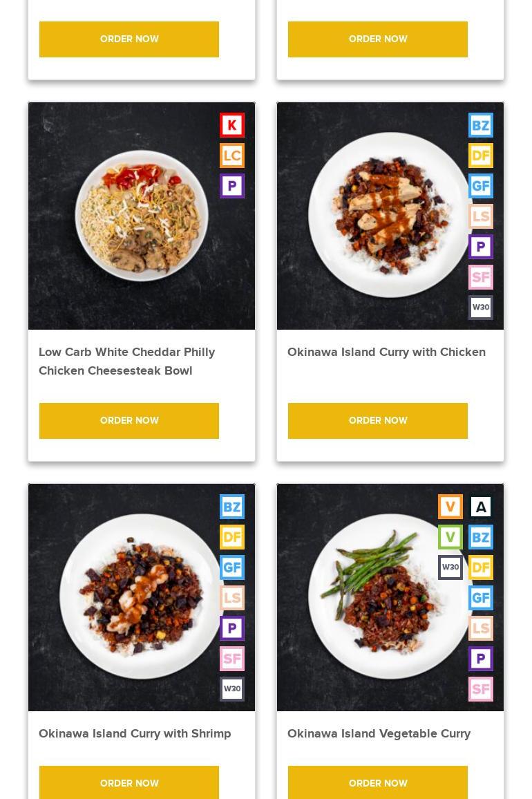Click the pink SF badge on Okinawa Curry with Shrimp
Viewport: 532px width, 799px height.
click(232, 659)
